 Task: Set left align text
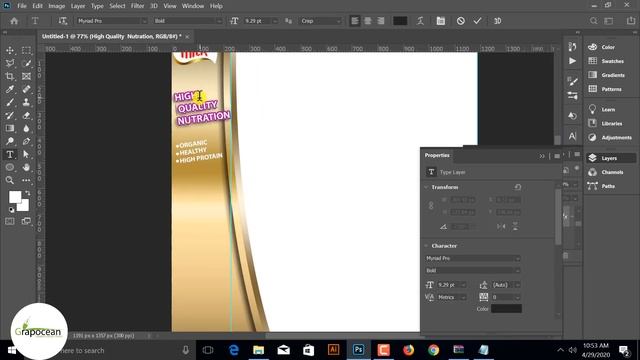pyautogui.click(x=355, y=21)
